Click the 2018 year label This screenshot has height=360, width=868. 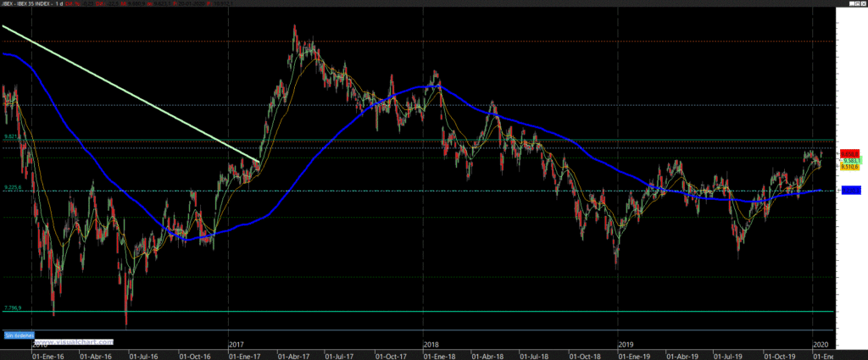(x=431, y=344)
